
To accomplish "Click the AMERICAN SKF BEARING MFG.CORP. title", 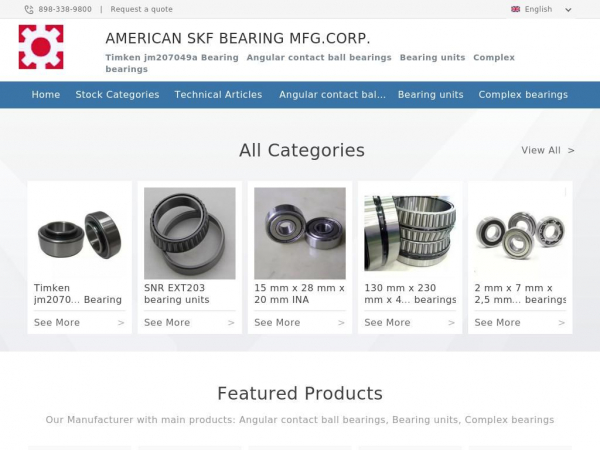I will click(x=238, y=38).
